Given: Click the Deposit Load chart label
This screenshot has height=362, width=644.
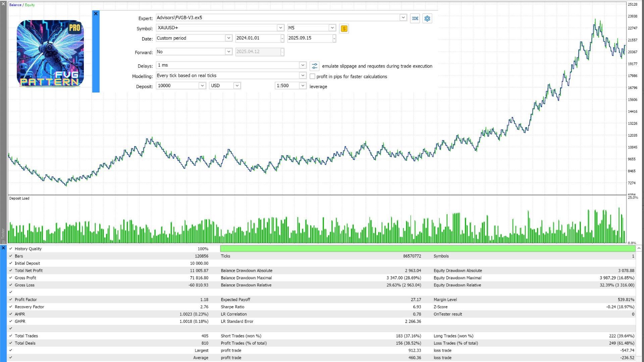Looking at the screenshot, I should click(19, 198).
